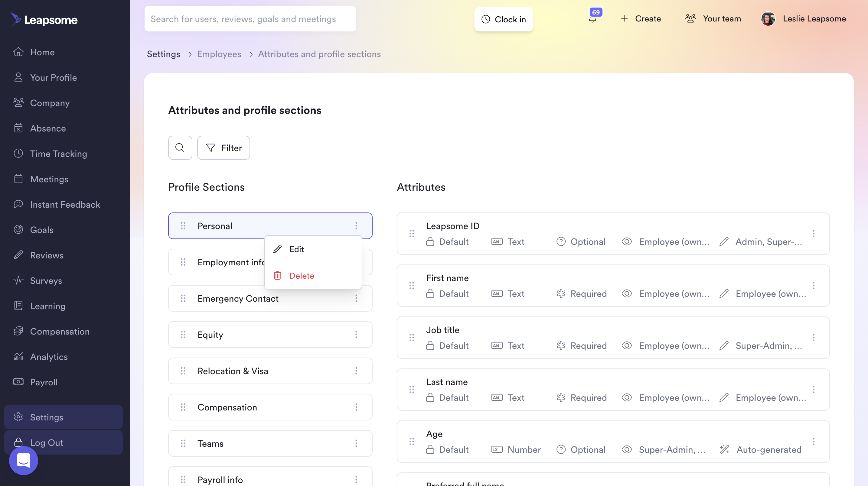Click the visibility eye icon on Leapsome ID
Screen dimensions: 868x486
(627, 241)
